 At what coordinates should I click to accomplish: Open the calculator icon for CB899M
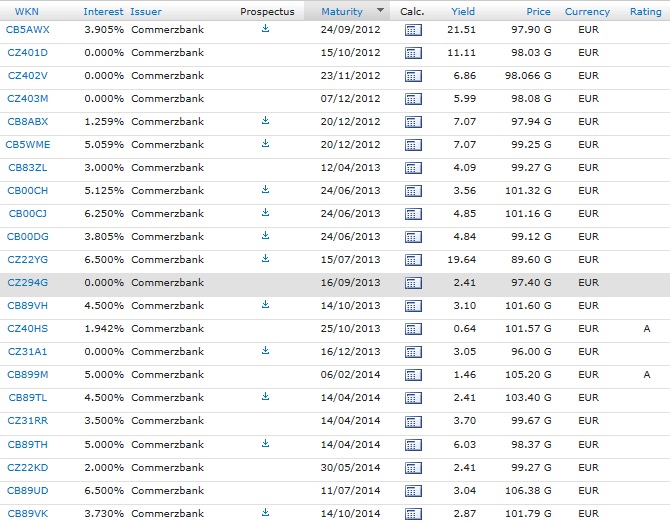[413, 375]
